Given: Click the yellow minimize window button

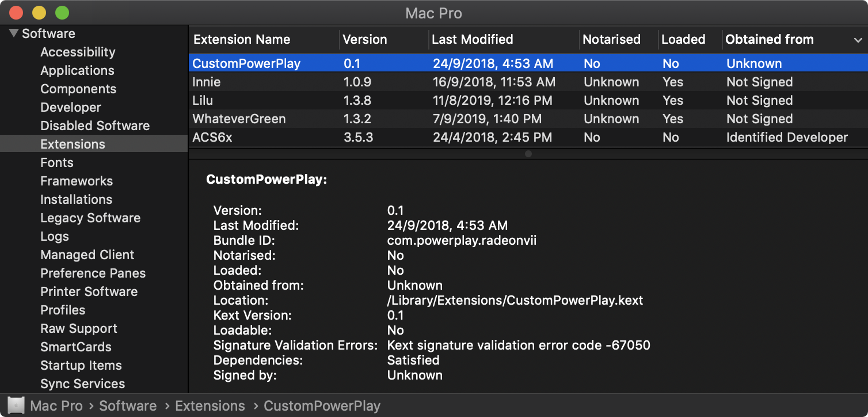Looking at the screenshot, I should (x=39, y=12).
